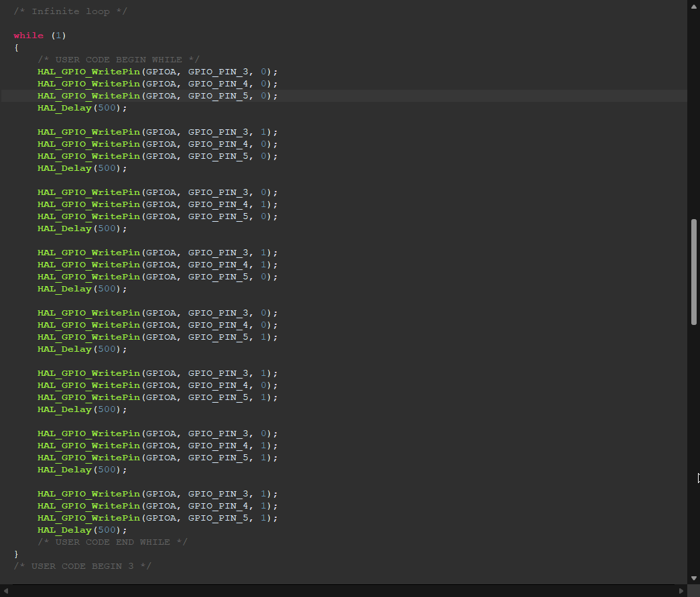Click the yellow closing brace of the loop
This screenshot has width=700, height=597.
(x=16, y=554)
